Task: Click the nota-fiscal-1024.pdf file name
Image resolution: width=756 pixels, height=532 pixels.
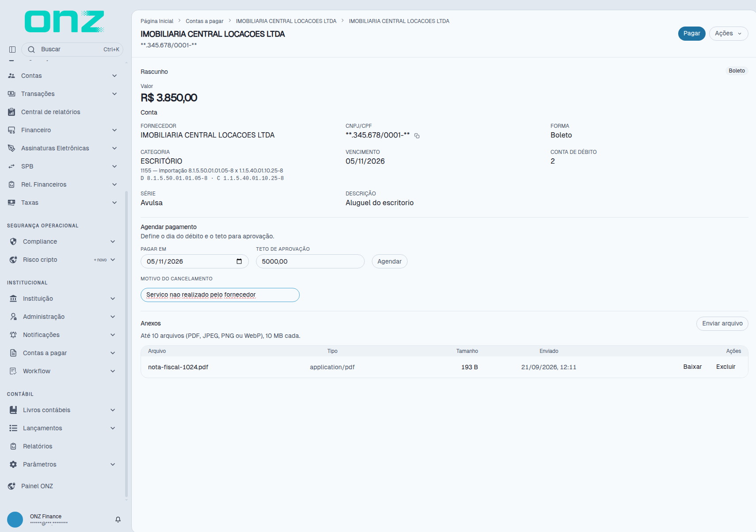Action: 178,367
